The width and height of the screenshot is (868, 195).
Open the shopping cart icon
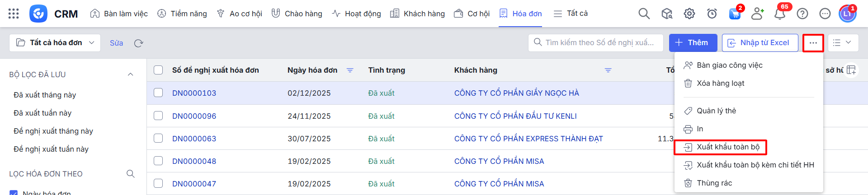pyautogui.click(x=735, y=14)
